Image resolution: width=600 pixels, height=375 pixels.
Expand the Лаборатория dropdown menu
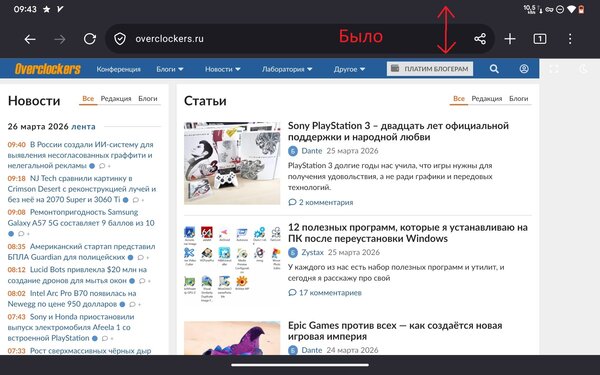coord(287,69)
